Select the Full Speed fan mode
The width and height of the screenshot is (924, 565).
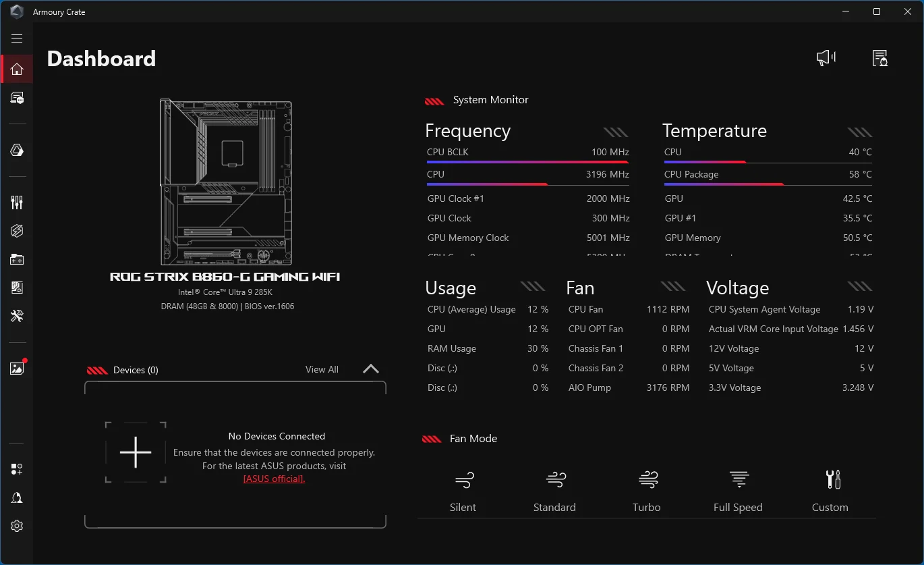(739, 493)
